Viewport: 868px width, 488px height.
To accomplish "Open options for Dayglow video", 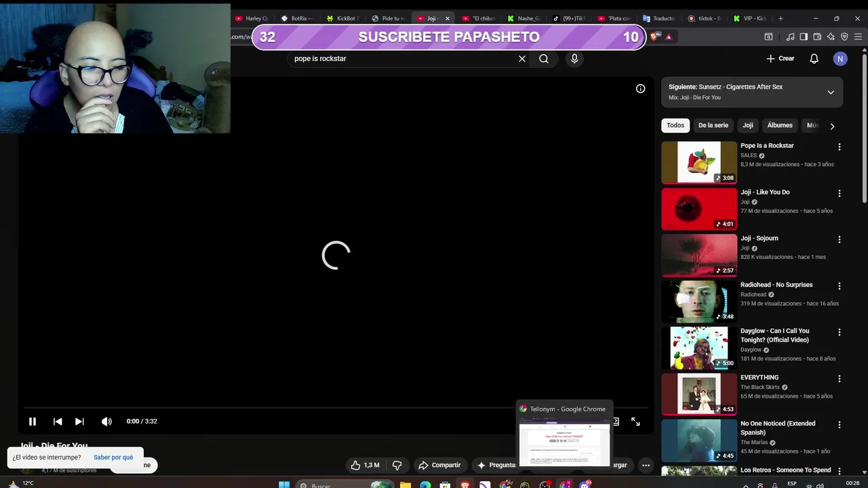I will [x=840, y=332].
